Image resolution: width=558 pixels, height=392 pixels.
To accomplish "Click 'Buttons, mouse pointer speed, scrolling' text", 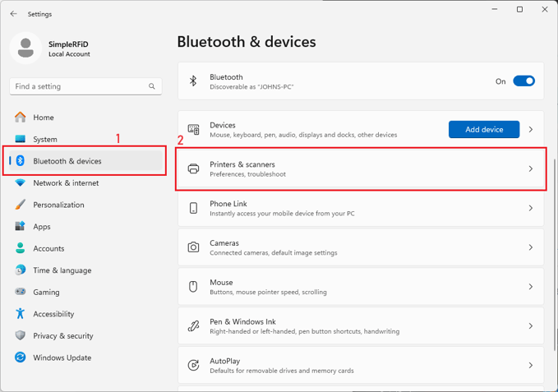I will coord(268,292).
